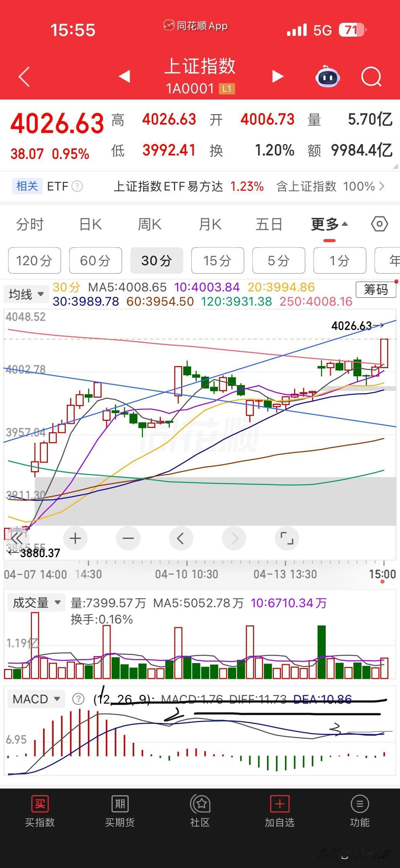Expand quote details corner triangle
This screenshot has height=868, width=400.
pos(395,166)
